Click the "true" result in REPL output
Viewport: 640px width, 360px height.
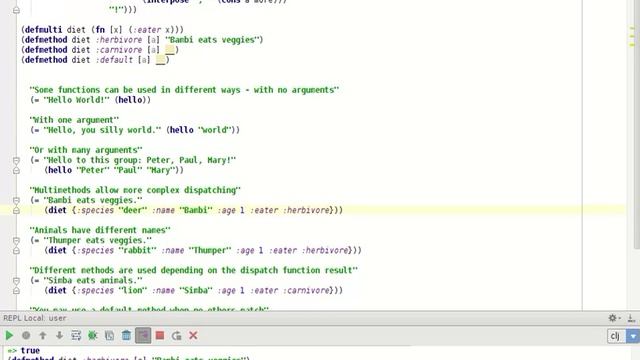[x=30, y=351]
